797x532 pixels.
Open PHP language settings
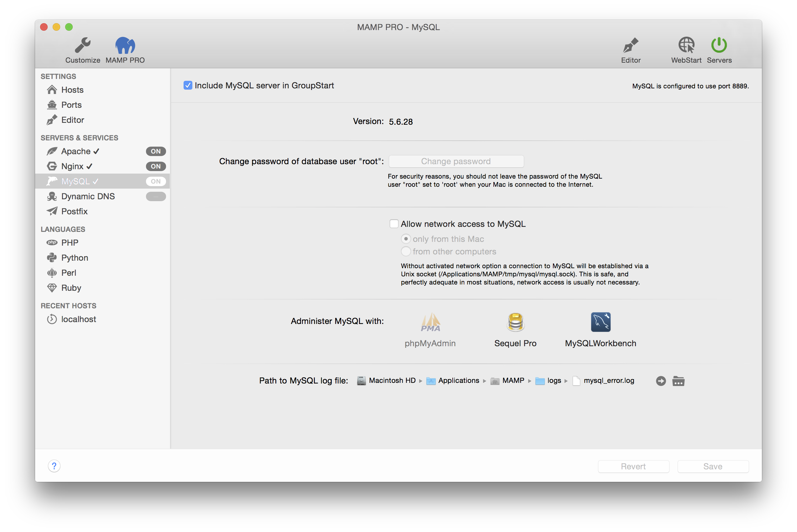point(102,243)
